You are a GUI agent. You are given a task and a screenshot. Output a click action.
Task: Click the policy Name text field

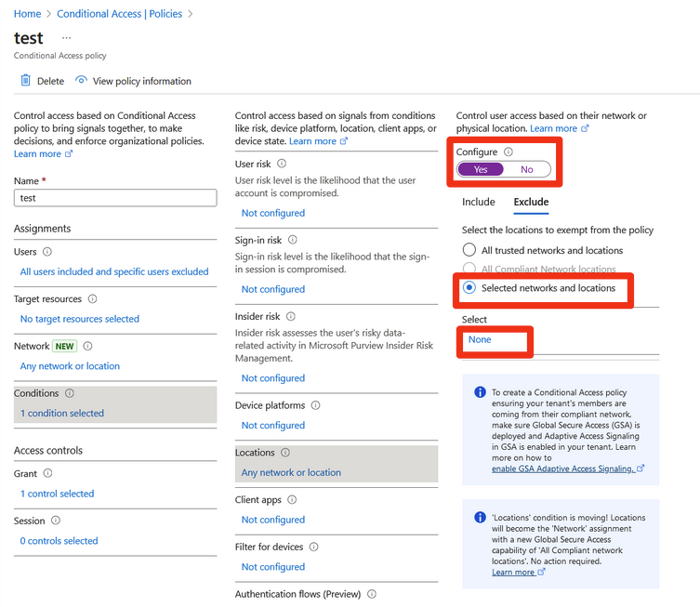coord(115,198)
